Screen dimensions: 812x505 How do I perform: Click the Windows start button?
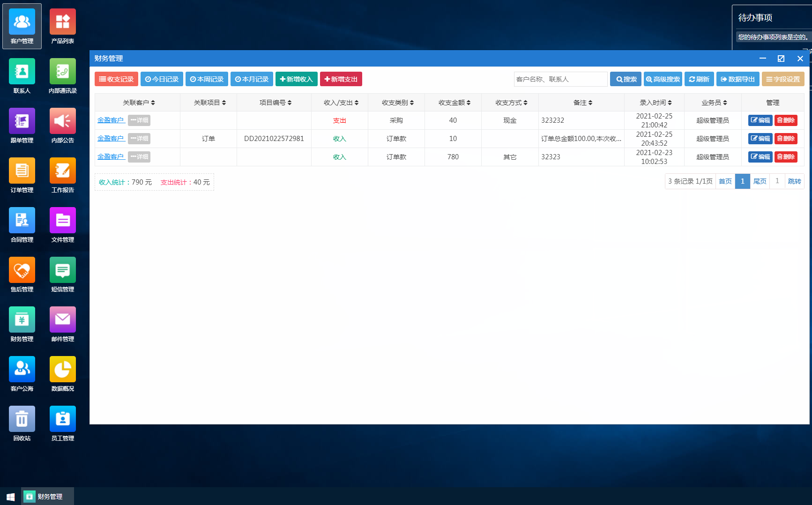[10, 497]
